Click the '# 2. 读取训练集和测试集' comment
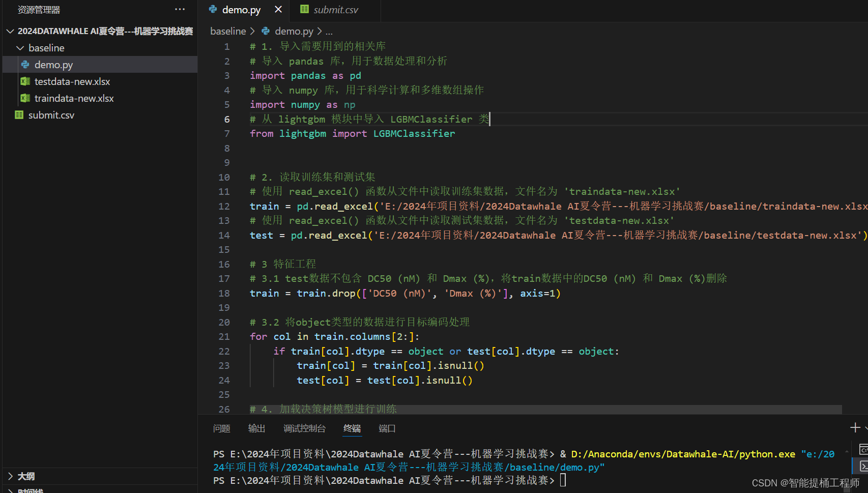 point(312,177)
